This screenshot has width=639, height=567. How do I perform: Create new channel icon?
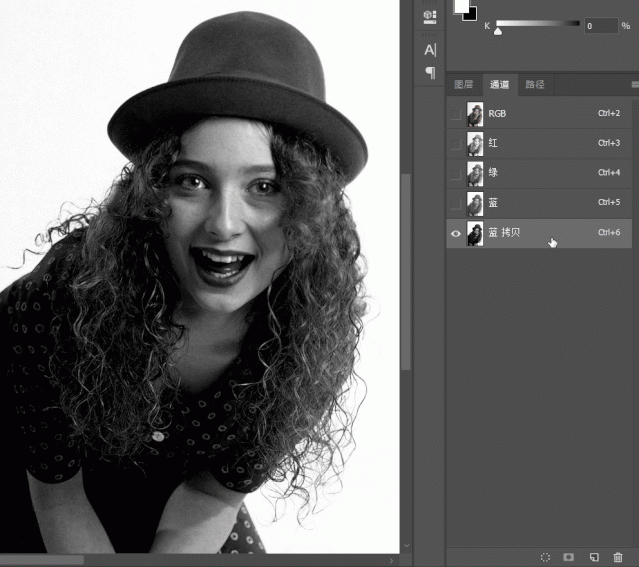tap(593, 556)
